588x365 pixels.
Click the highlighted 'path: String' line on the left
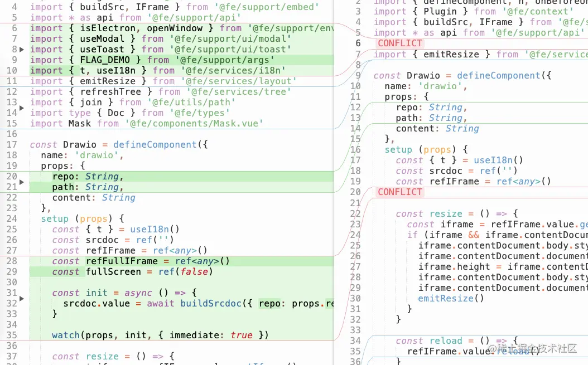coord(88,187)
